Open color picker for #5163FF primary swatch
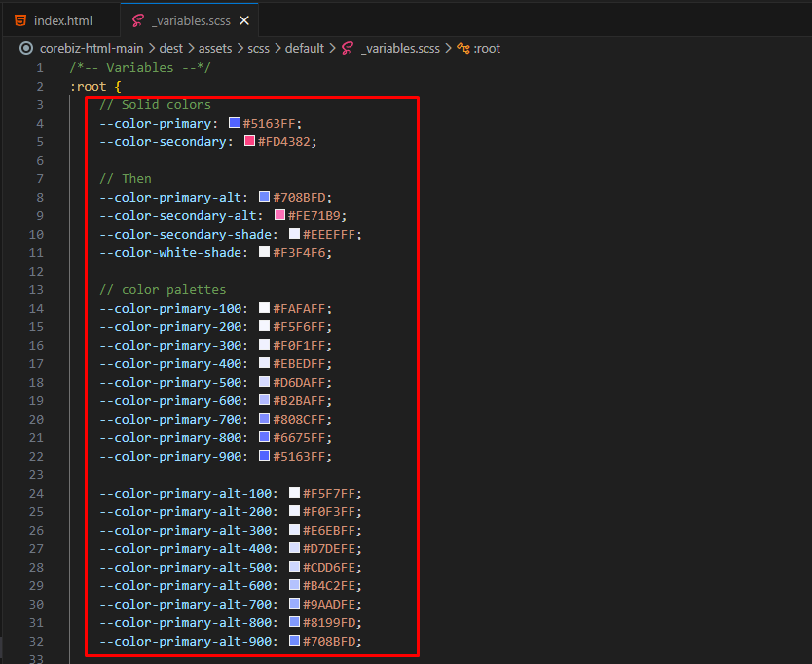The width and height of the screenshot is (812, 664). (235, 123)
